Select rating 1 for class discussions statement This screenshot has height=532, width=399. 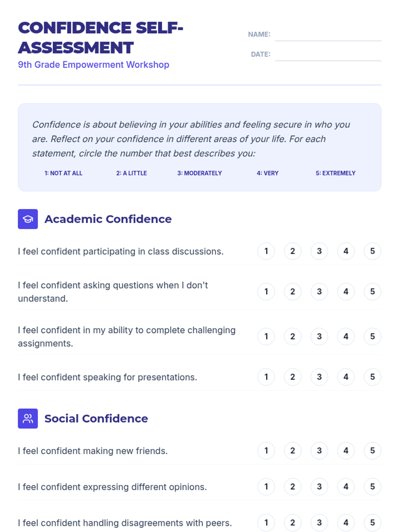point(266,251)
